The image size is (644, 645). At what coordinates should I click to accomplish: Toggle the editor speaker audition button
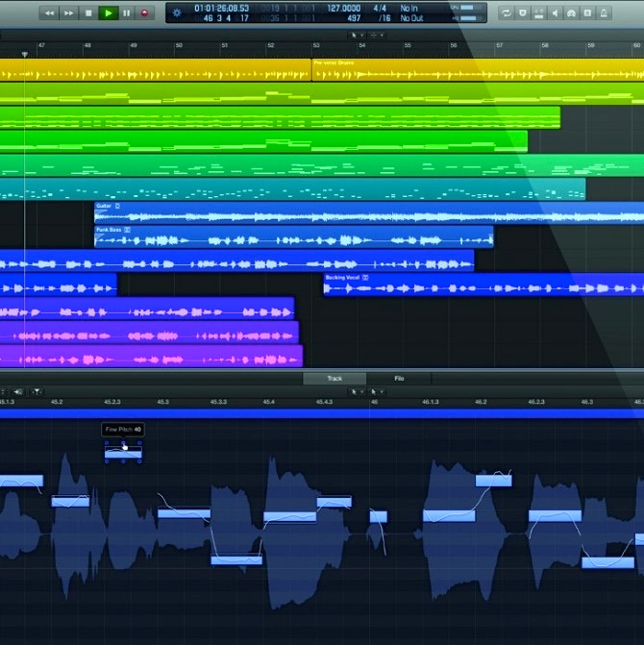pyautogui.click(x=17, y=392)
